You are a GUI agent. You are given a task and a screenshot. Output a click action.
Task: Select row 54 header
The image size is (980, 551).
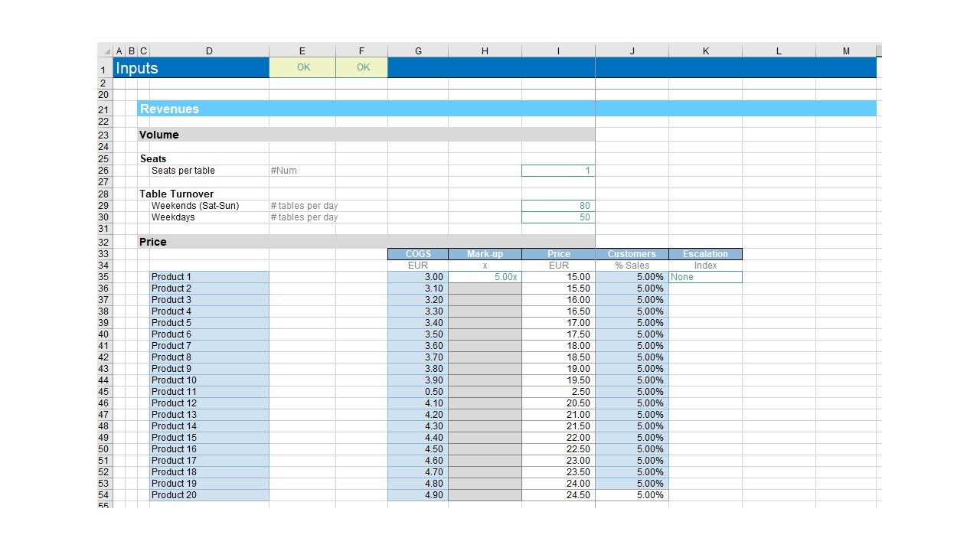[x=105, y=495]
